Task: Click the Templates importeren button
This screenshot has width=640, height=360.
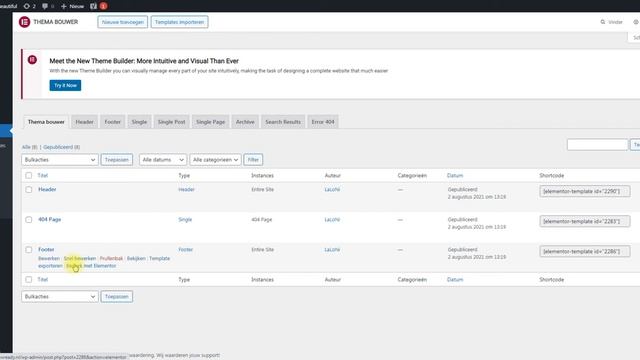Action: [x=179, y=22]
